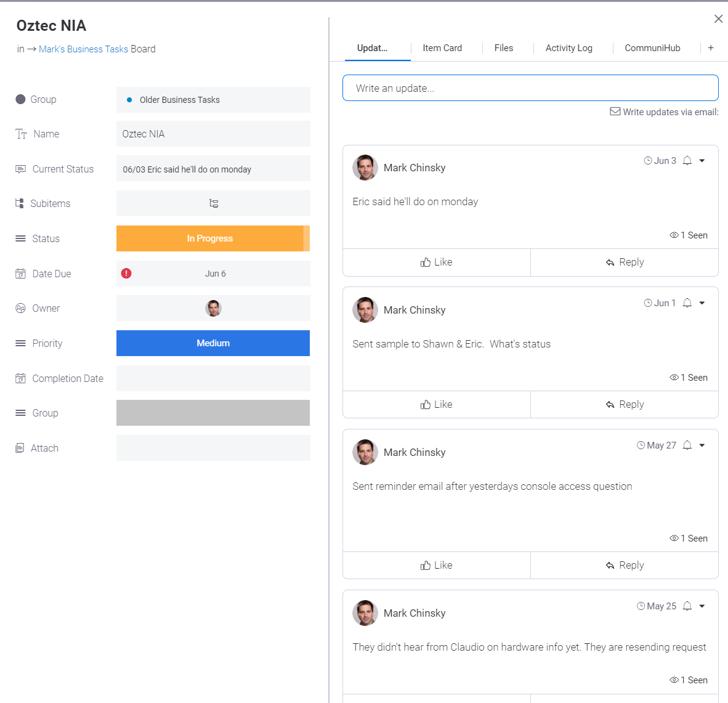The image size is (728, 703).
Task: Add a new view with plus icon
Action: click(x=711, y=48)
